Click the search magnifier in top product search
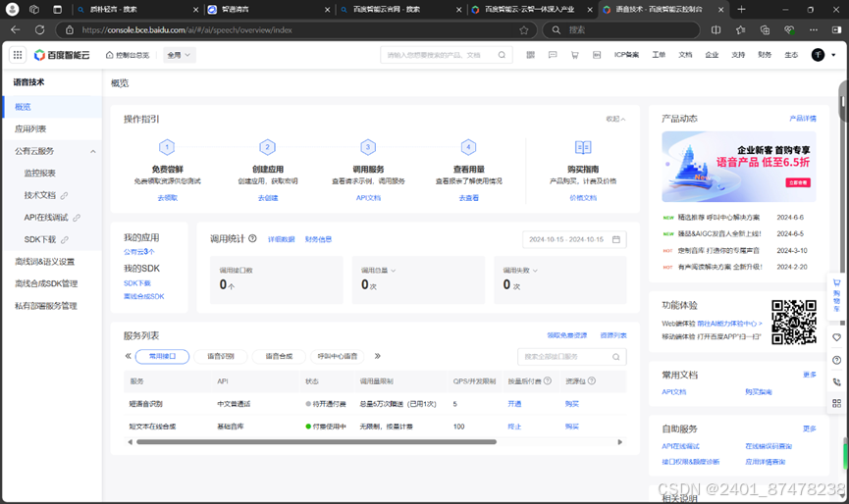This screenshot has width=849, height=504. 502,55
